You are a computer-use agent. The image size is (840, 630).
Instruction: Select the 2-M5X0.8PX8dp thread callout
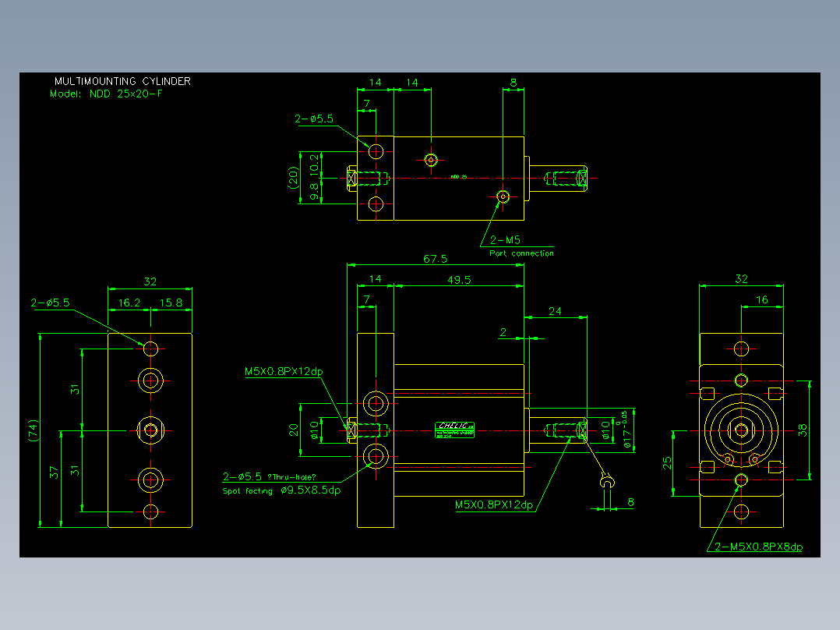759,547
